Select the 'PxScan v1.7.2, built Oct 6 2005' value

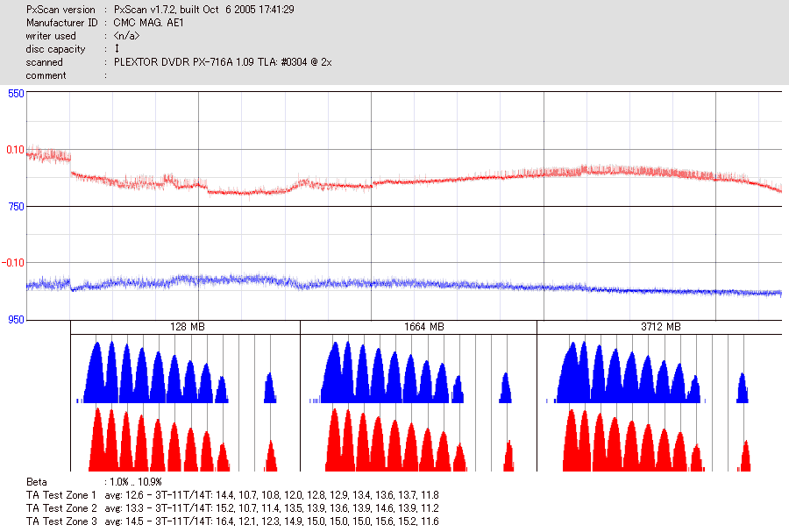pos(203,10)
